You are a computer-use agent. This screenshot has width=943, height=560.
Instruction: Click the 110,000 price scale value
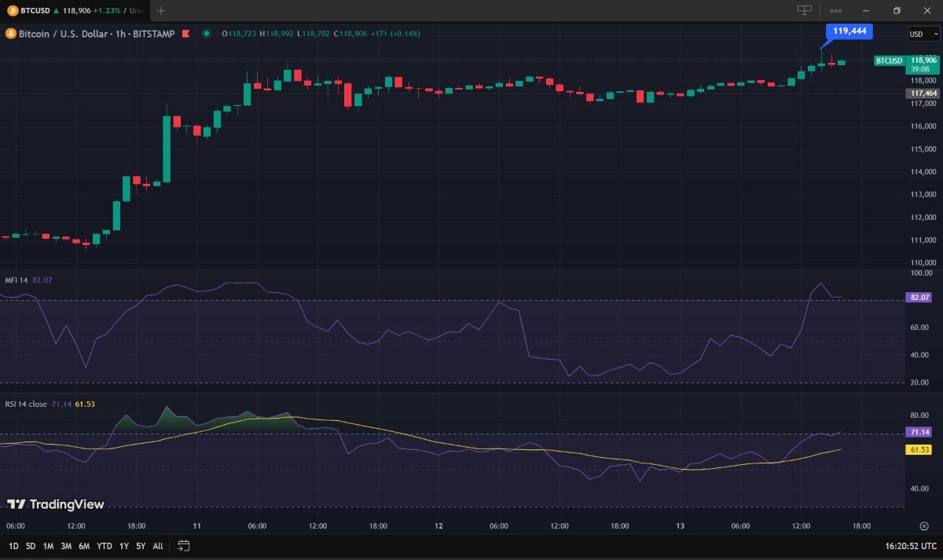[923, 263]
